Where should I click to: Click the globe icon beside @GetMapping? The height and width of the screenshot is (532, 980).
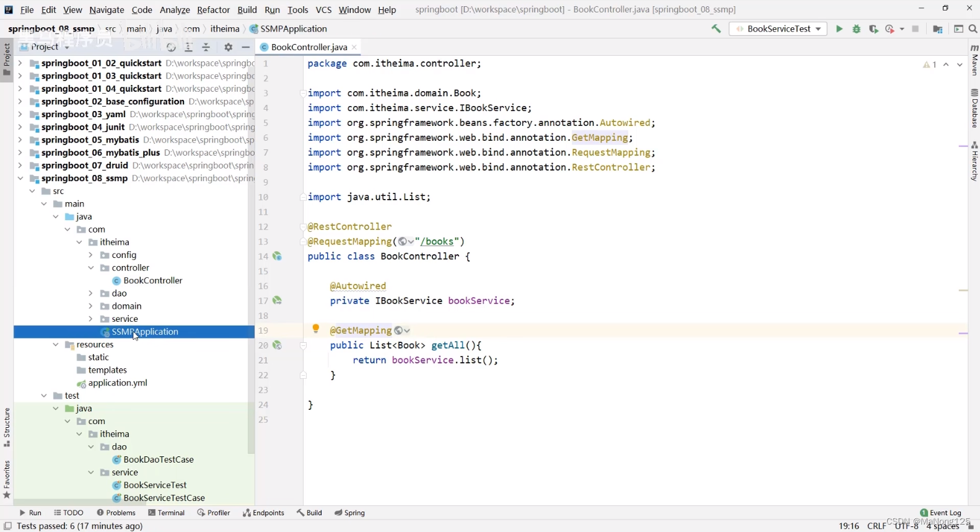coord(399,330)
